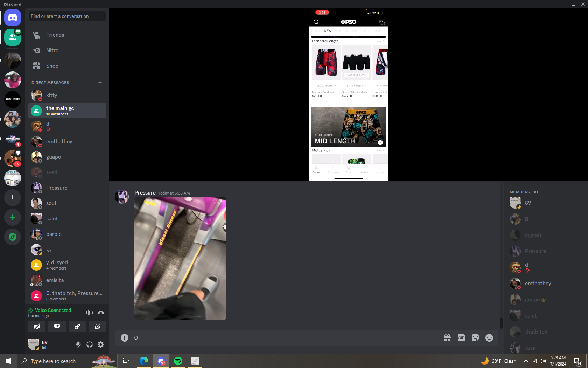Screen dimensions: 588x368
Task: Open direct message with guapo
Action: click(67, 157)
